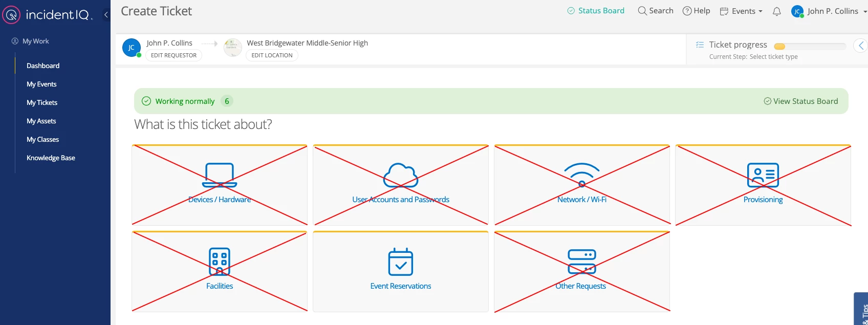Open My Tickets in the sidebar
The width and height of the screenshot is (868, 325).
tap(42, 102)
